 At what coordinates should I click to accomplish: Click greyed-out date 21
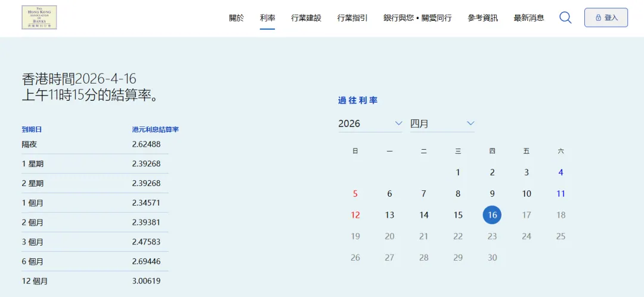424,236
